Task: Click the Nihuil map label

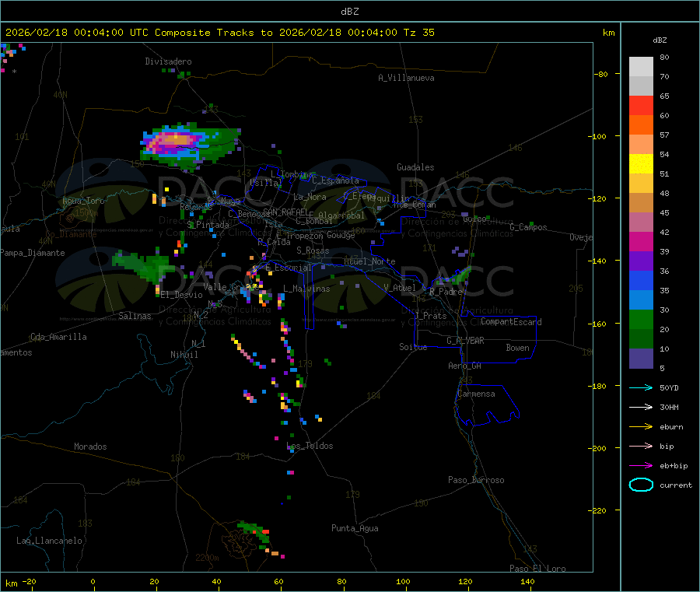Action: click(x=184, y=355)
